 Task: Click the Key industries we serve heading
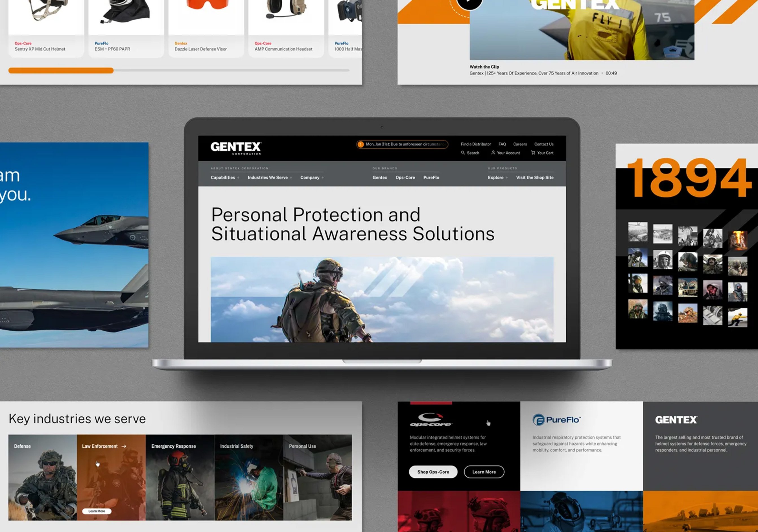[77, 419]
